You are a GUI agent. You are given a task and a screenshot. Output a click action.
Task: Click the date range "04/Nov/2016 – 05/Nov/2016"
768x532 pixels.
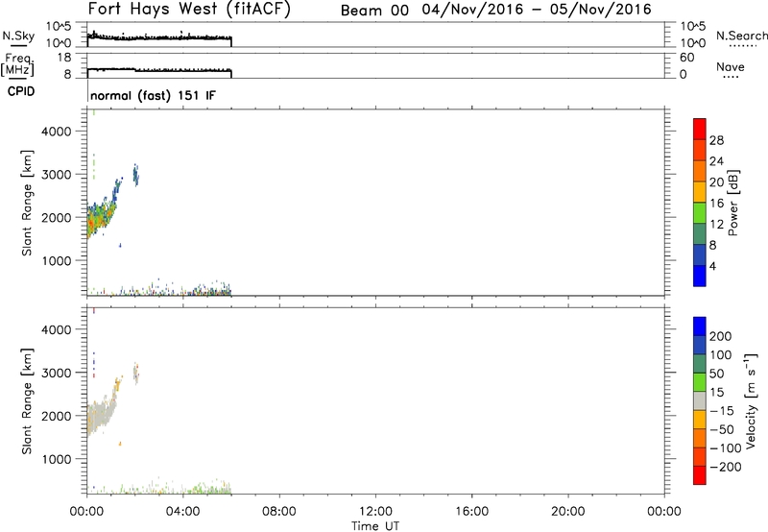coord(537,10)
